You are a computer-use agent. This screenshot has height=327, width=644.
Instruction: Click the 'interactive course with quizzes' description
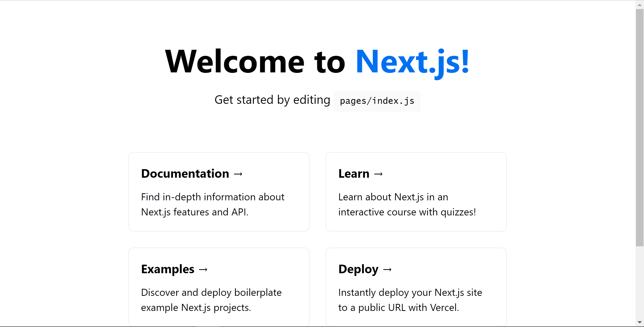[407, 212]
